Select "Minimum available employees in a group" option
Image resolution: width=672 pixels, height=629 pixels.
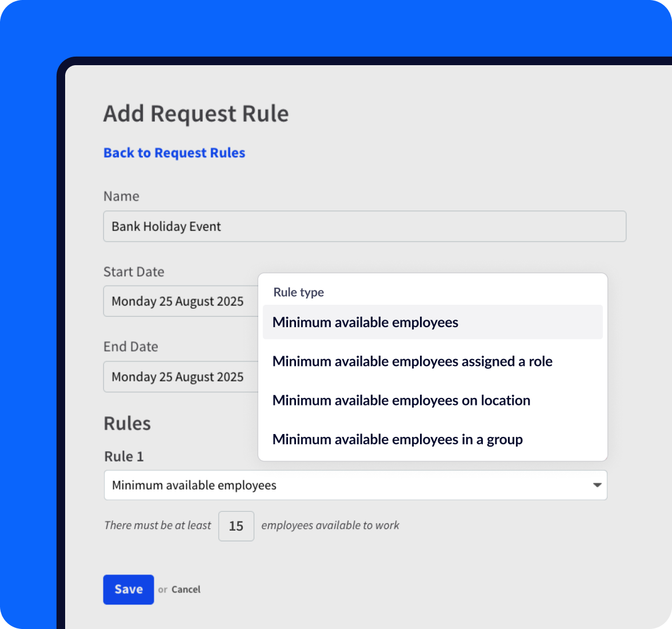[398, 439]
